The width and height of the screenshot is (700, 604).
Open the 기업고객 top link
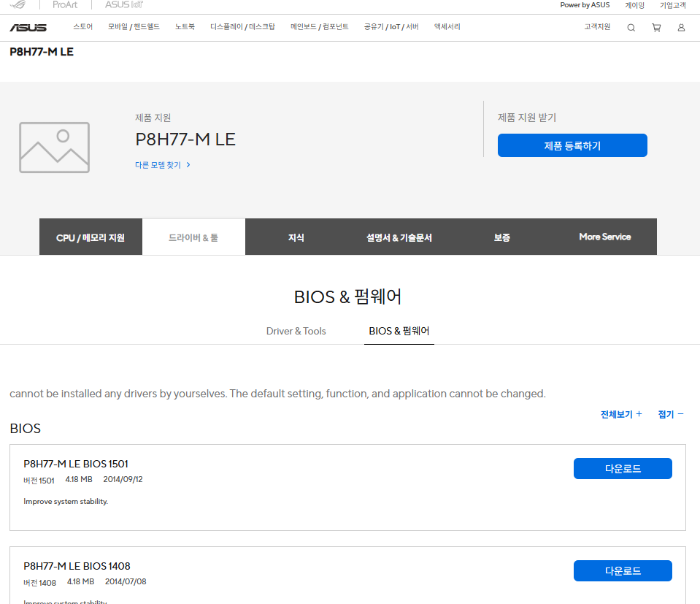coord(673,5)
